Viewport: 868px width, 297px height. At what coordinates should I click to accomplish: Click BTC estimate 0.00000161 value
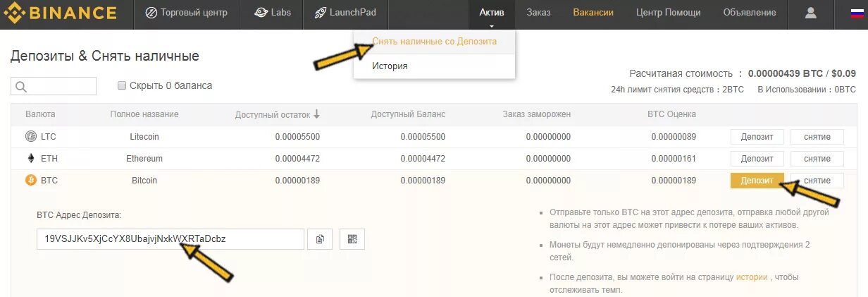pos(674,159)
